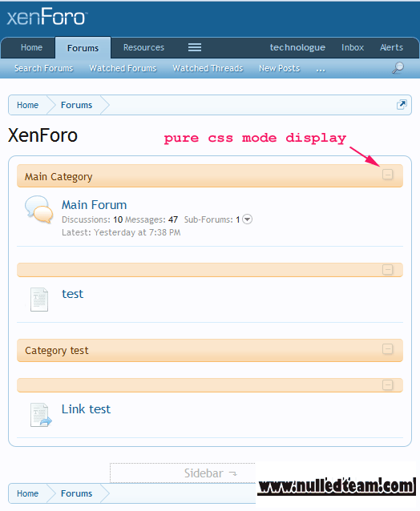The width and height of the screenshot is (420, 511).
Task: Open latest post 'Yesterday at 7:38 PM'
Action: pyautogui.click(x=137, y=232)
